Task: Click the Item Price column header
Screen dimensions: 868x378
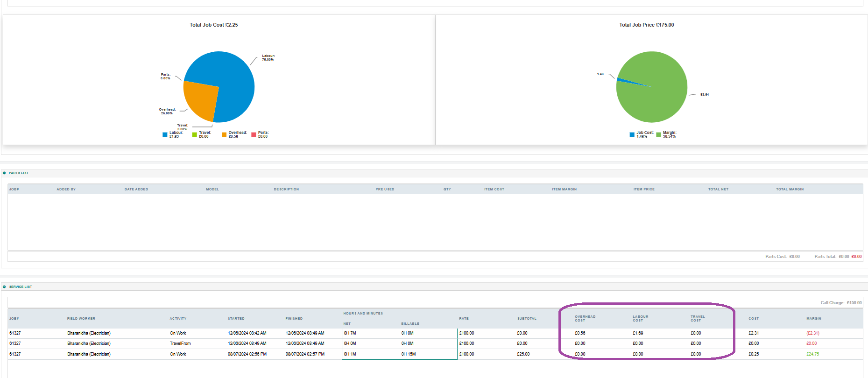Action: (643, 189)
